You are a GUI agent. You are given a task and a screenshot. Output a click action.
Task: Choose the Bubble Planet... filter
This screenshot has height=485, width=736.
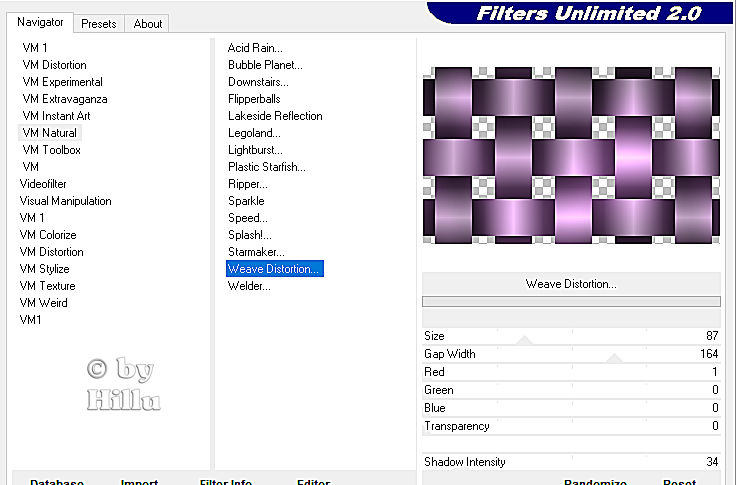pos(265,65)
